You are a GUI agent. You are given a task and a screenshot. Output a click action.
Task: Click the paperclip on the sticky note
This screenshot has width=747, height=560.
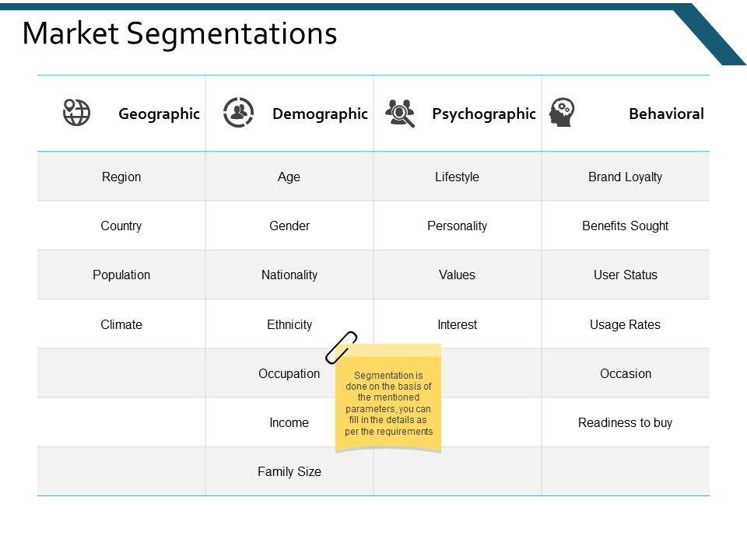click(341, 347)
